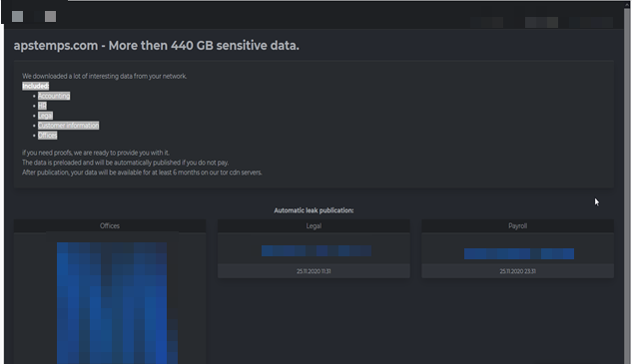Image resolution: width=632 pixels, height=364 pixels.
Task: Click the second gray square icon in top bar
Action: 50,17
